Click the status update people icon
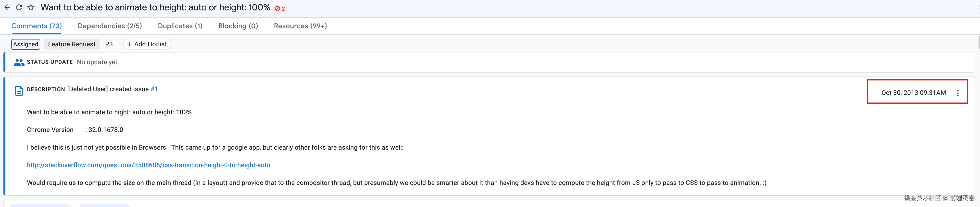The height and width of the screenshot is (207, 980). tap(19, 62)
